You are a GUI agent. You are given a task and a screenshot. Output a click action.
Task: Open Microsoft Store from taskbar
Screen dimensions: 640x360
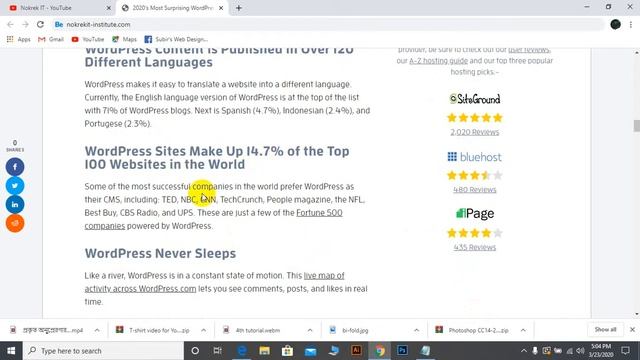pyautogui.click(x=287, y=351)
